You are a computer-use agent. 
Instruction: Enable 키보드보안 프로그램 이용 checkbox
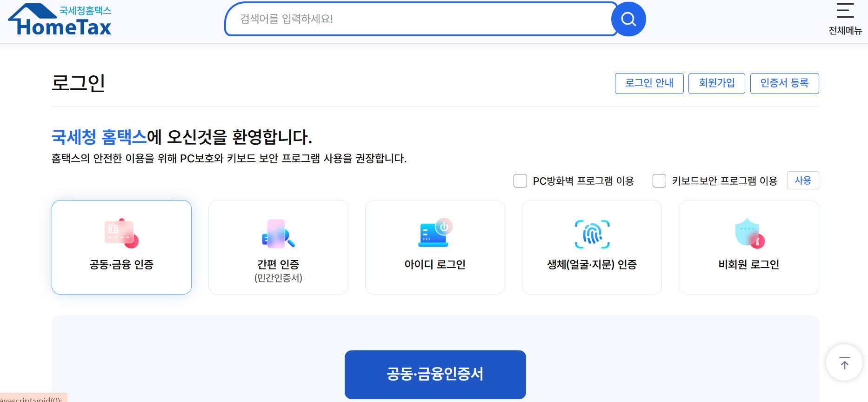click(x=659, y=181)
